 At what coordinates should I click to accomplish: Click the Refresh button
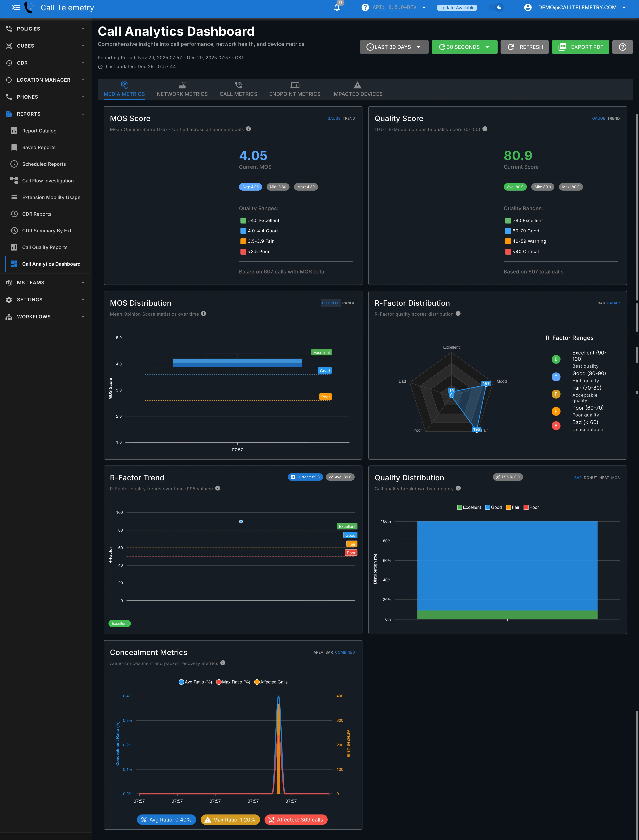[x=525, y=47]
